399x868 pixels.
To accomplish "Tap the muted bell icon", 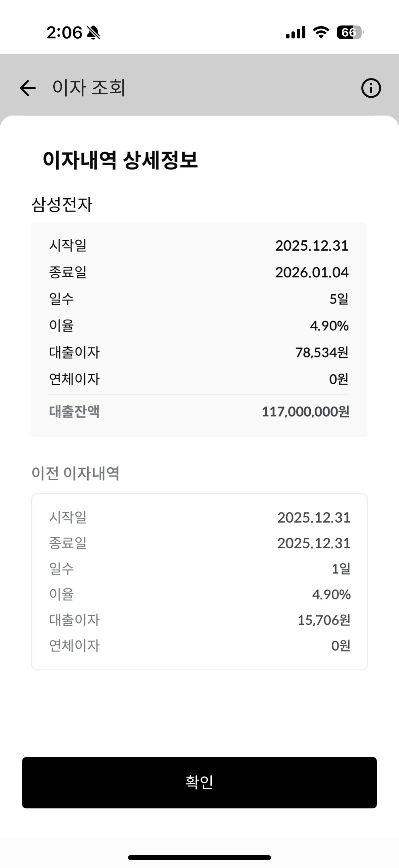I will tap(93, 33).
